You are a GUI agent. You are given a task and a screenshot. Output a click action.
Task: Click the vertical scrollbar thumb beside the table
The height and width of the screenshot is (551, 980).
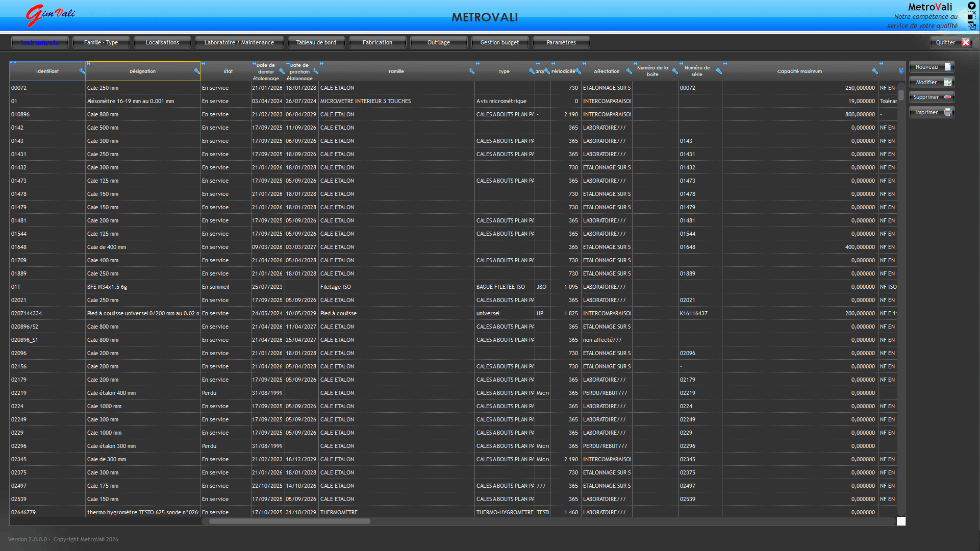coord(901,95)
